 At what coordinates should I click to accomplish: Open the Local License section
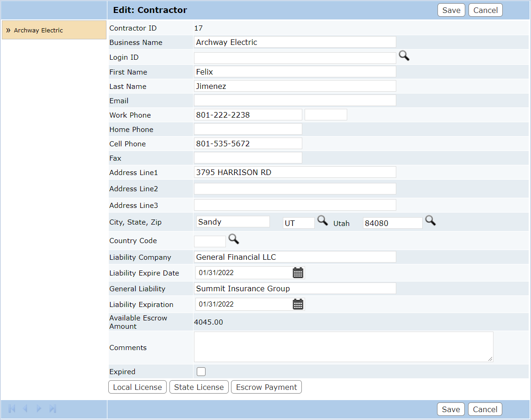tap(137, 387)
